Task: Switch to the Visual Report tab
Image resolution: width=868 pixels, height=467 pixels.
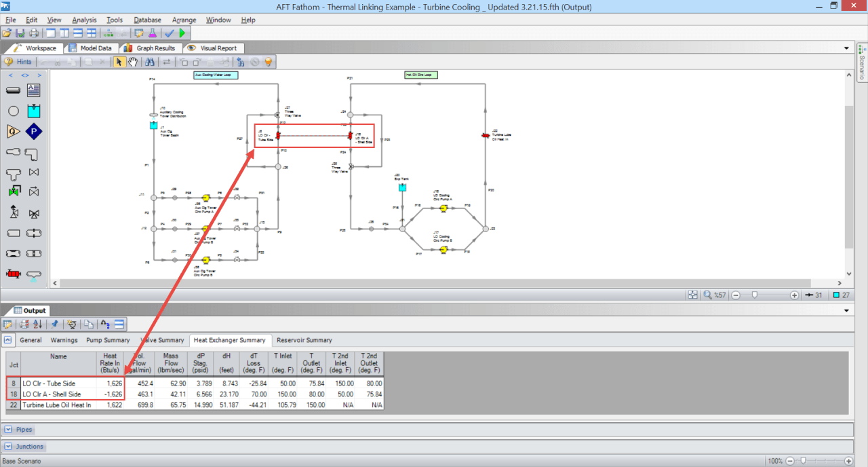Action: [x=213, y=48]
